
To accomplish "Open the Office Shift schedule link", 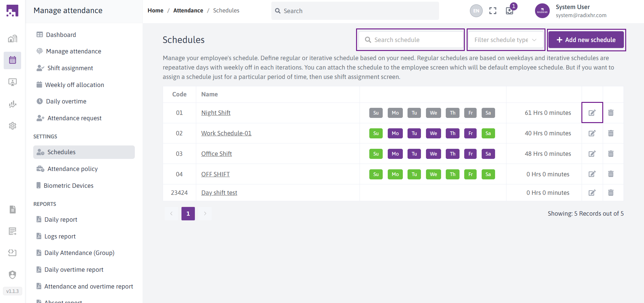I will click(216, 154).
